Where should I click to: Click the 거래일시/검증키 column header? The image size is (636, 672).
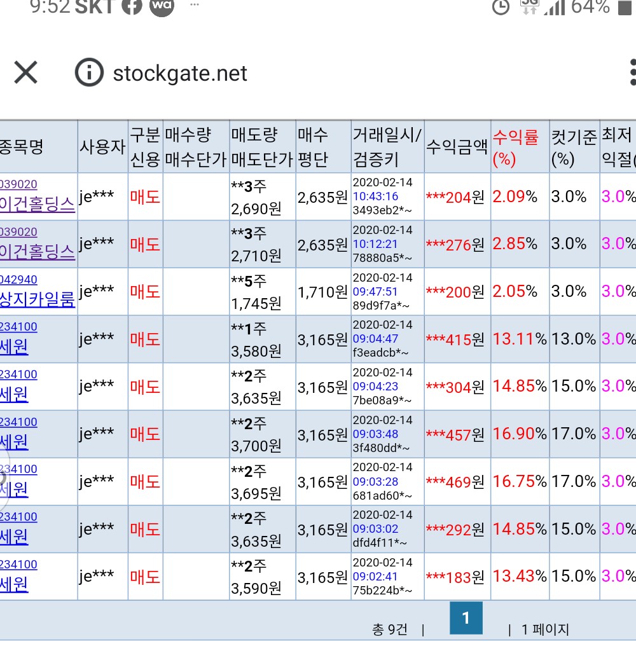tap(387, 147)
